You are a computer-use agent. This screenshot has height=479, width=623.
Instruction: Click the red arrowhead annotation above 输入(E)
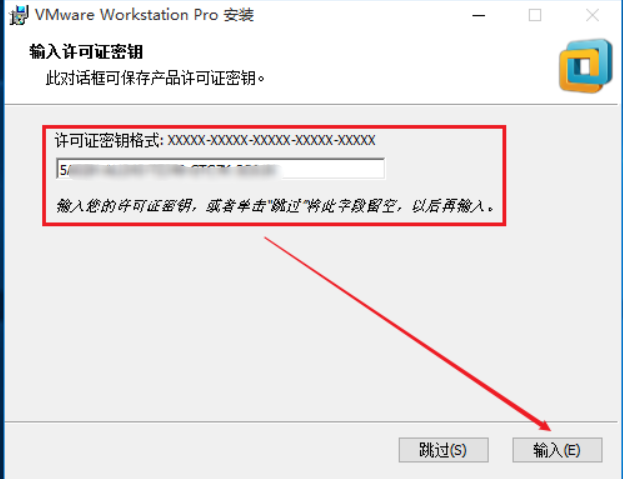click(x=543, y=425)
